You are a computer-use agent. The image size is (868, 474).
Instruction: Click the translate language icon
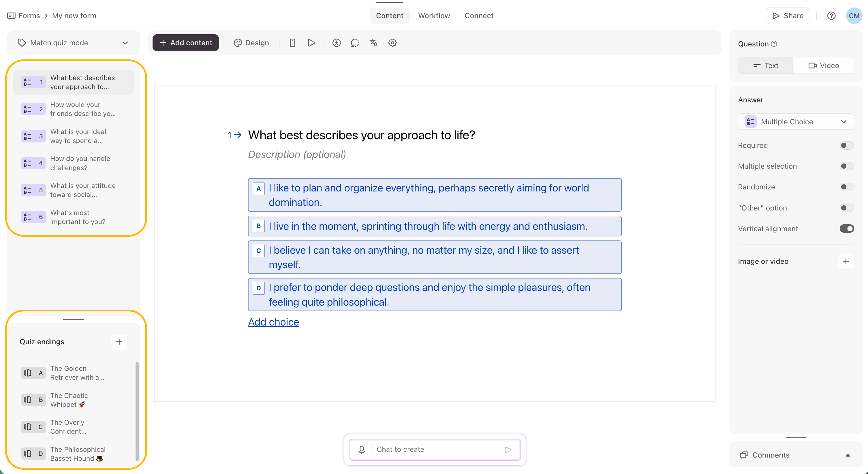pos(373,43)
